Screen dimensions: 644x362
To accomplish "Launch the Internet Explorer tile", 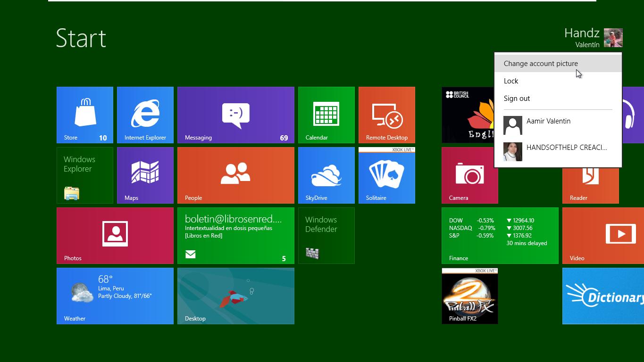I will (x=145, y=115).
